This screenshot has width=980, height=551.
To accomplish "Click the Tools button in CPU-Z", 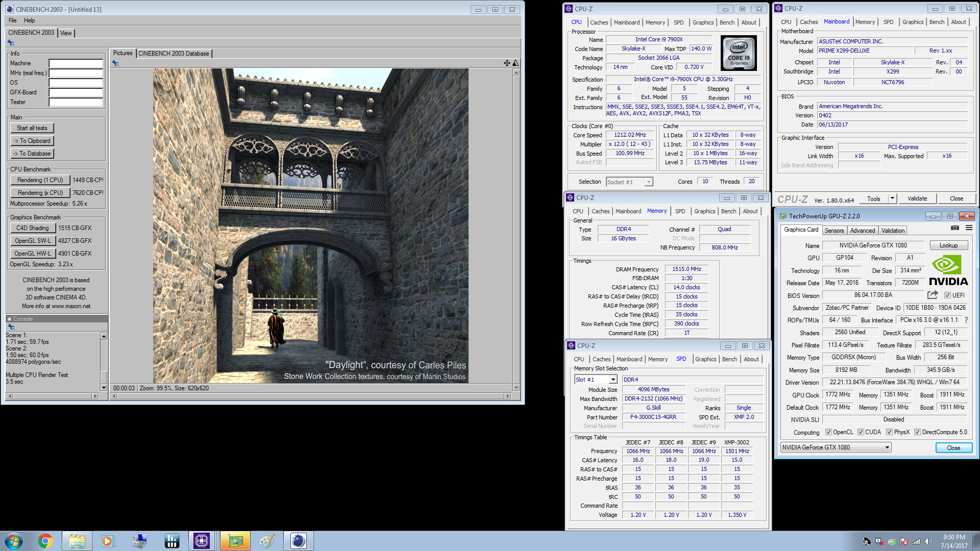I will [x=874, y=198].
